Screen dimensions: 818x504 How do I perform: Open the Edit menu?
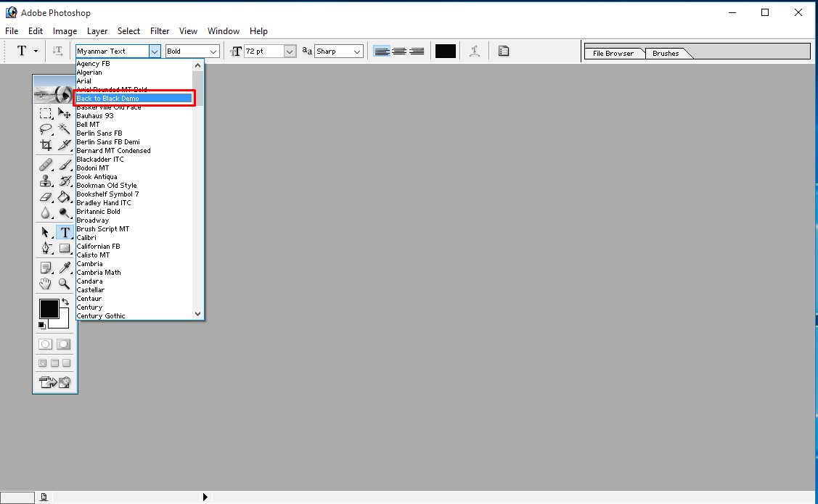36,30
